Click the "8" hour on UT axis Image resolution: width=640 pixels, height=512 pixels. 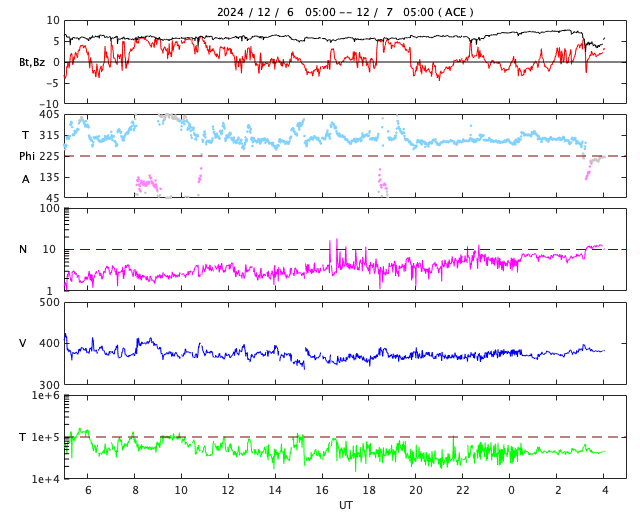click(x=135, y=490)
